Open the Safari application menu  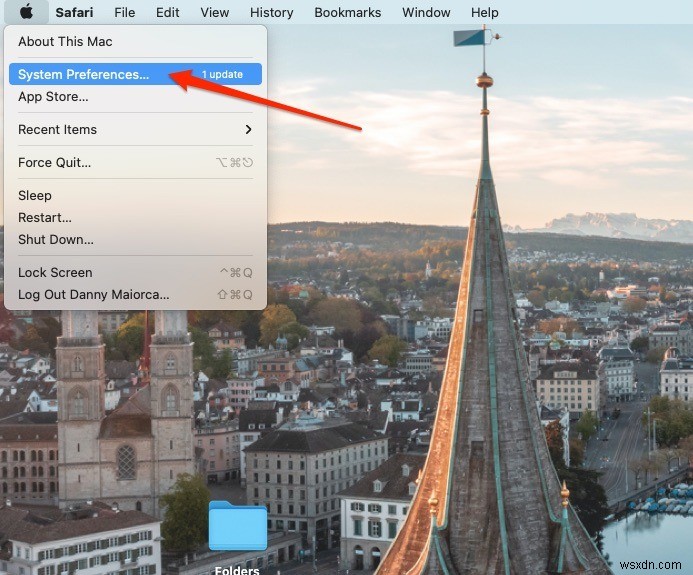click(x=74, y=12)
